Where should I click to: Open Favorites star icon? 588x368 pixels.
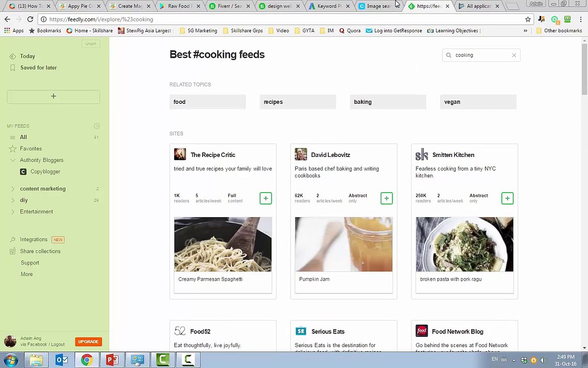[12, 149]
